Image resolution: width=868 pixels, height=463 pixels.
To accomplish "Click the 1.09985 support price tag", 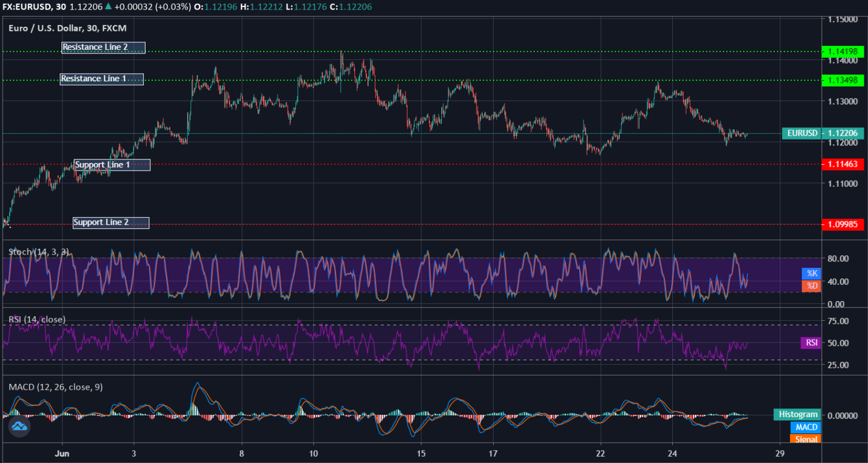I will pos(842,225).
